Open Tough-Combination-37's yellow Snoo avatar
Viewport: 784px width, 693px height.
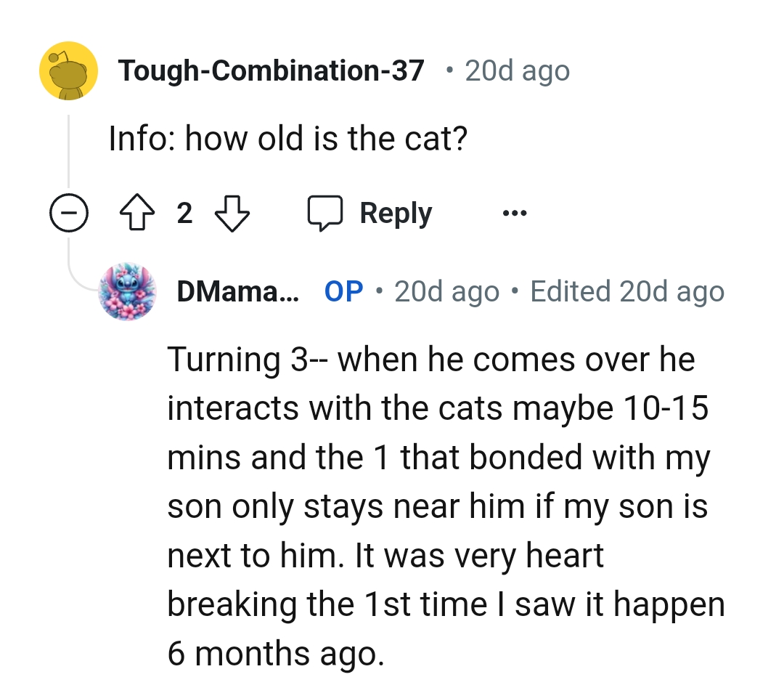tap(68, 70)
